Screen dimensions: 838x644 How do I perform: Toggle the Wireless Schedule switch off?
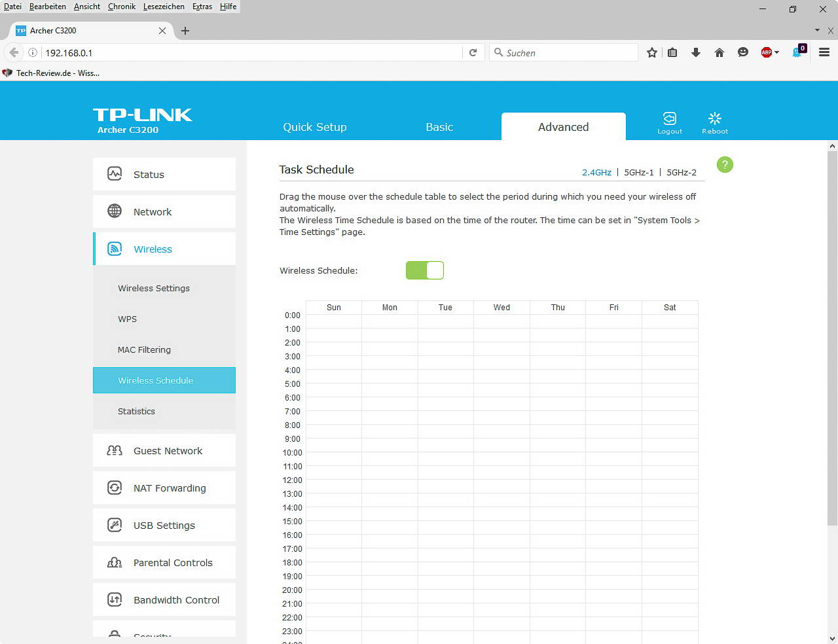pos(425,270)
